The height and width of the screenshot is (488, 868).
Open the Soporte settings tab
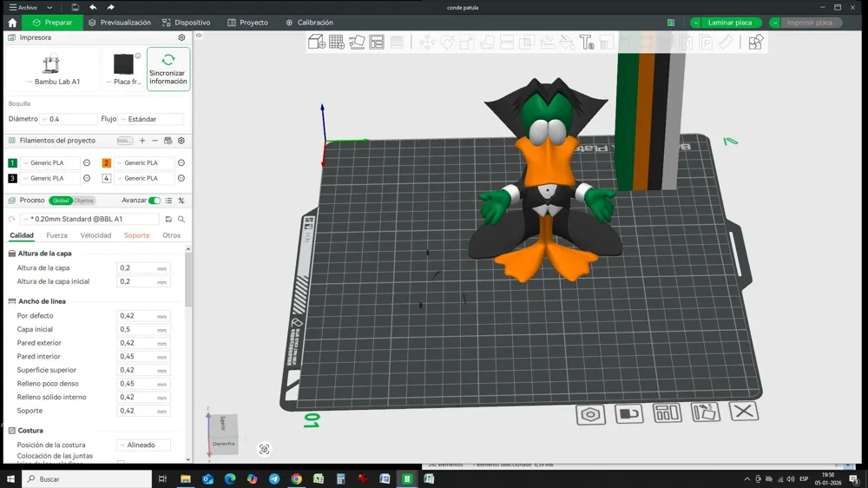coord(137,235)
